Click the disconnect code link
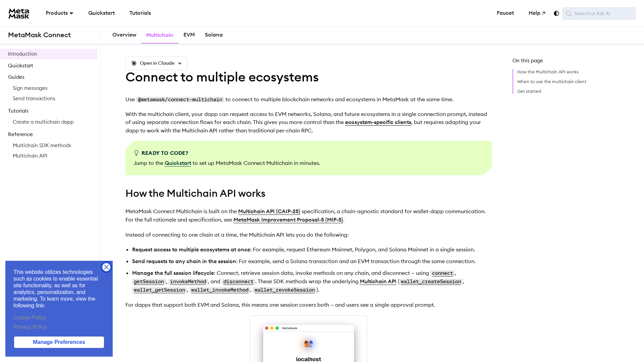This screenshot has width=644, height=362. pos(238,282)
